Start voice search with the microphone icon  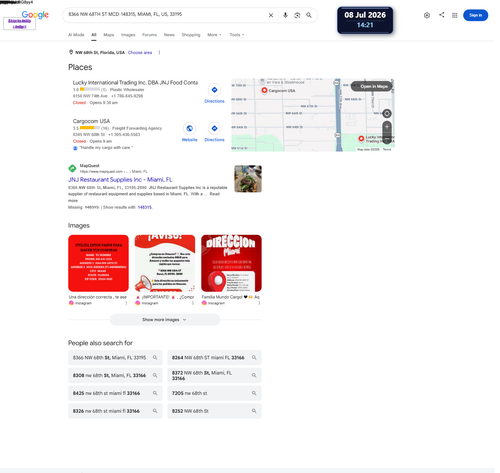click(x=285, y=15)
